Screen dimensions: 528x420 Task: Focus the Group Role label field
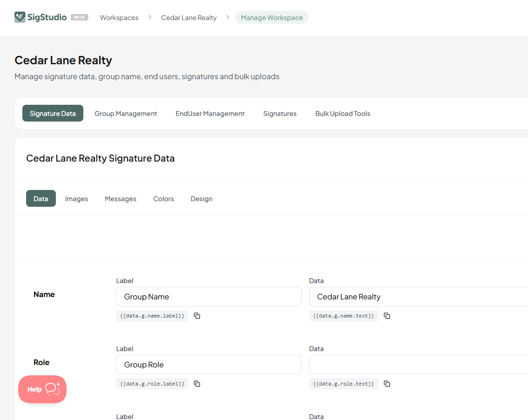coord(209,365)
